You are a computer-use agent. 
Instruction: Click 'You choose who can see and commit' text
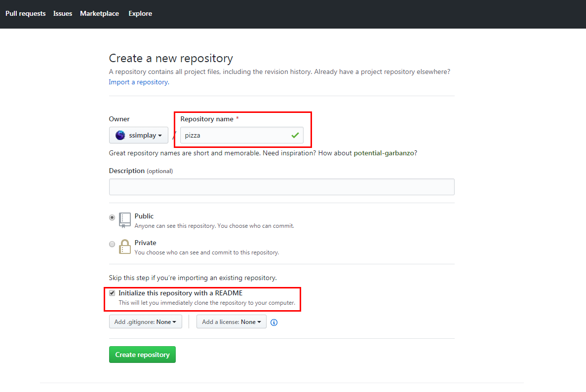click(207, 253)
